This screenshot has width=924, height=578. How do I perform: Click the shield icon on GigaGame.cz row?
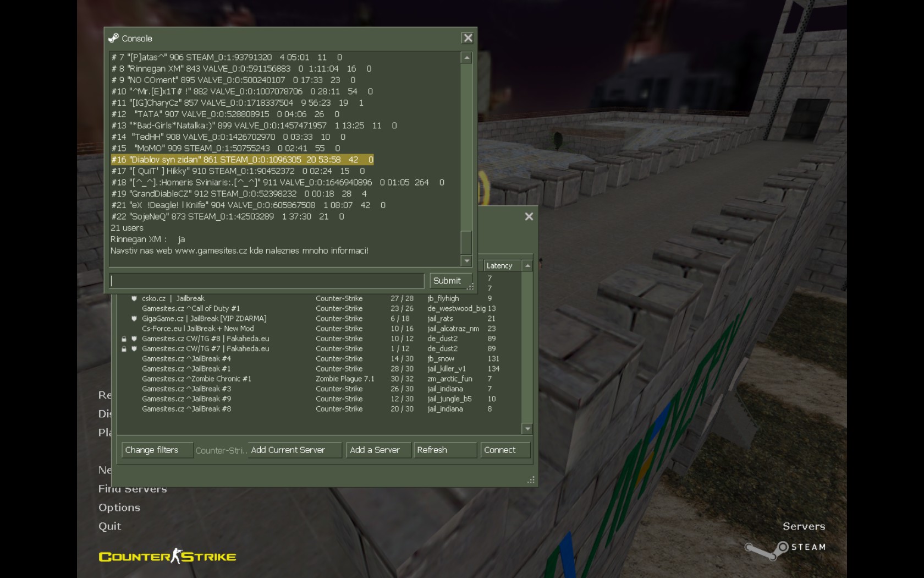[134, 319]
